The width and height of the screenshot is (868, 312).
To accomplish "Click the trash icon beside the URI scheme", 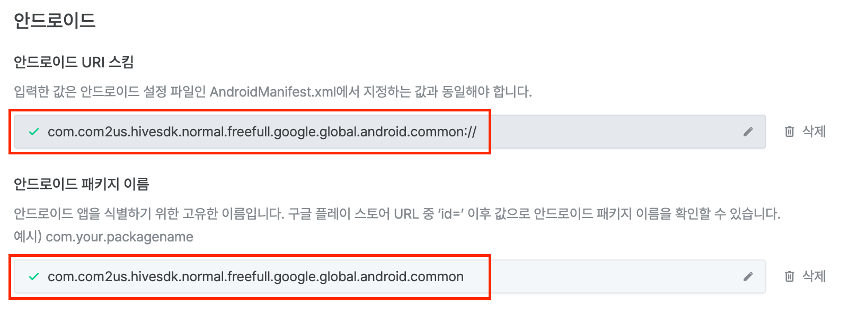I will pos(789,132).
